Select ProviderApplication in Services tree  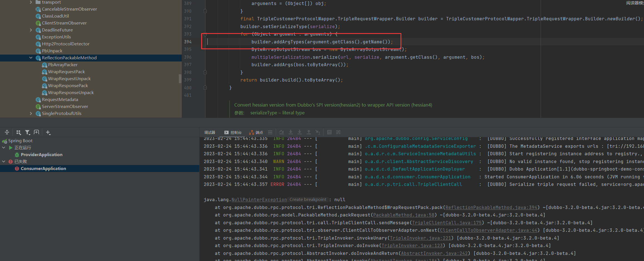(41, 155)
